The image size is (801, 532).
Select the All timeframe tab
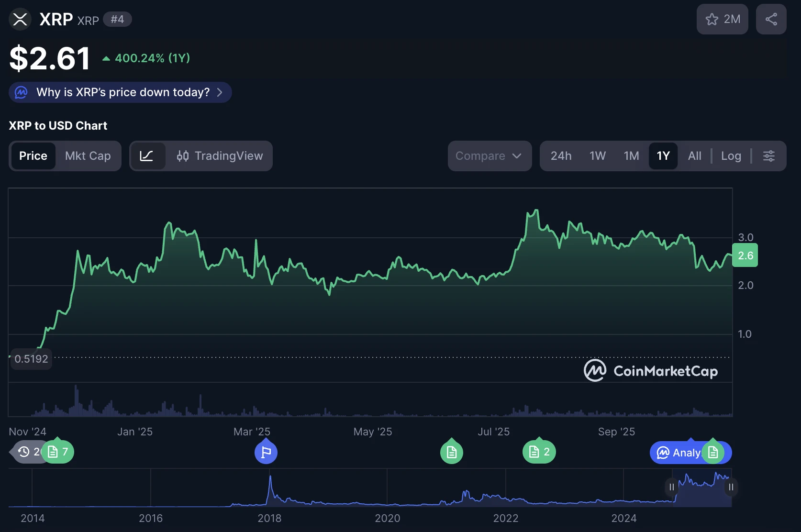coord(694,156)
